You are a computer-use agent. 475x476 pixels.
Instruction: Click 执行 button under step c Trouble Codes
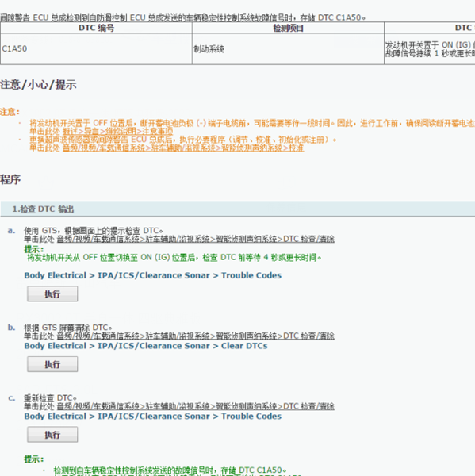pos(52,435)
